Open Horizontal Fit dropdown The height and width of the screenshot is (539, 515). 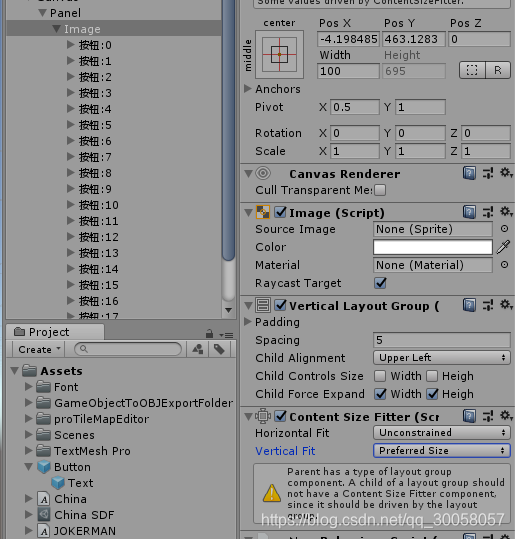point(441,432)
